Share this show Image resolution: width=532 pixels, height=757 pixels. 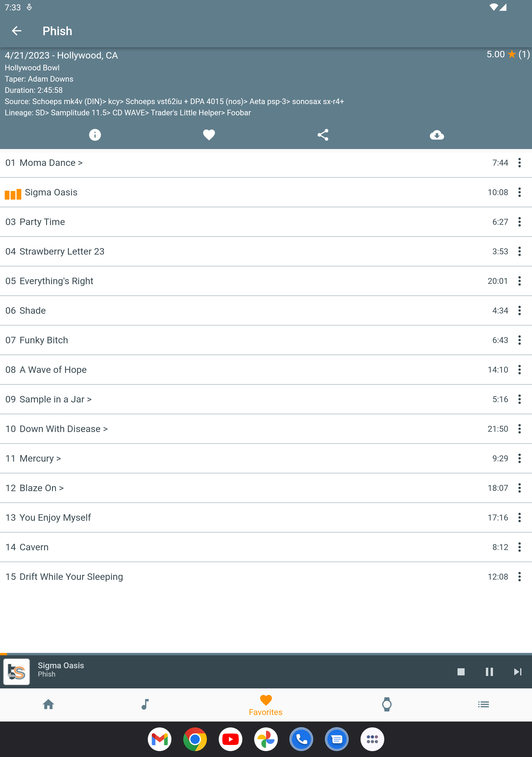pyautogui.click(x=323, y=135)
